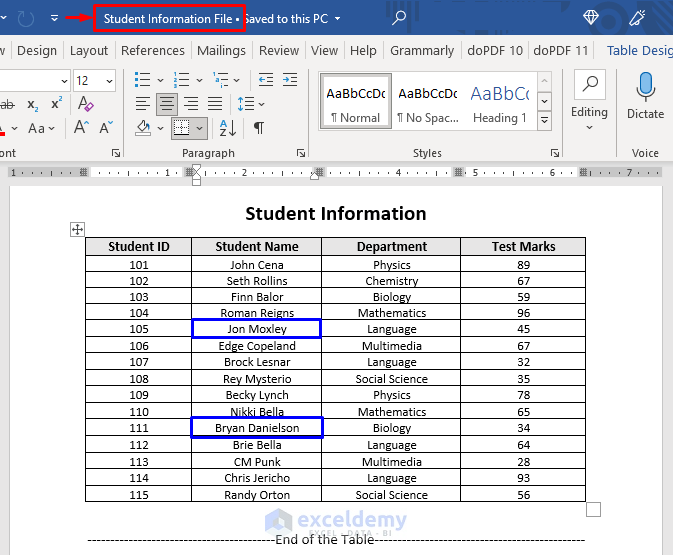Expand the font size dropdown arrow
Screen dimensions: 673x555
[109, 81]
